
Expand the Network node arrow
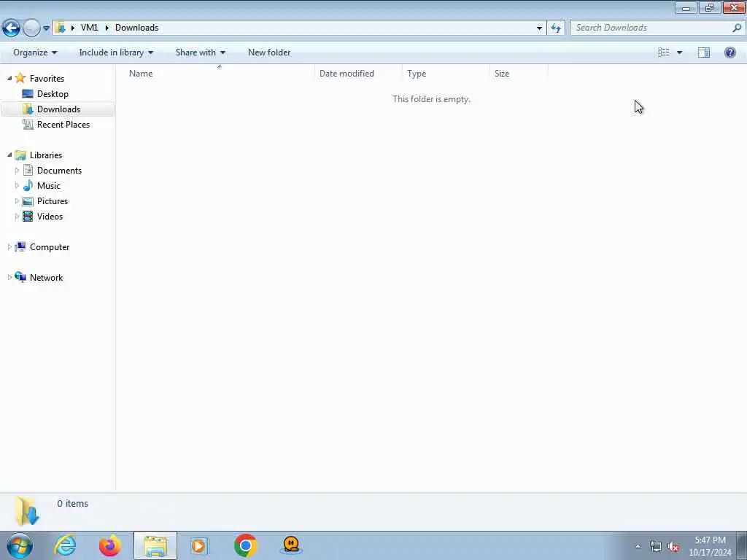click(x=9, y=278)
